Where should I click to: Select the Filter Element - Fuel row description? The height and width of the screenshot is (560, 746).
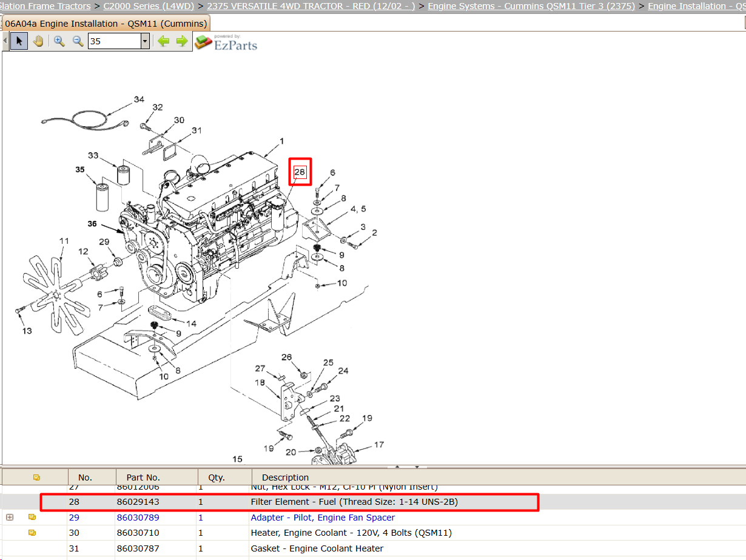pyautogui.click(x=354, y=502)
